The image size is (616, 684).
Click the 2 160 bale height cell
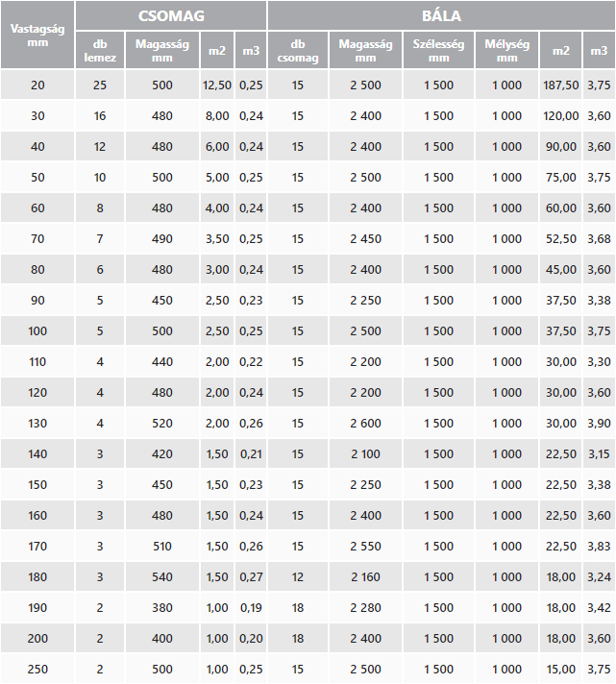point(365,577)
